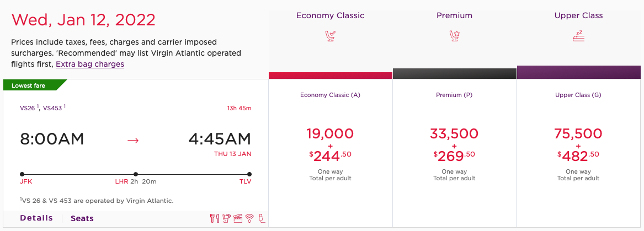The height and width of the screenshot is (231, 644).
Task: Click the Upper Class flat bed icon
Action: [x=578, y=36]
